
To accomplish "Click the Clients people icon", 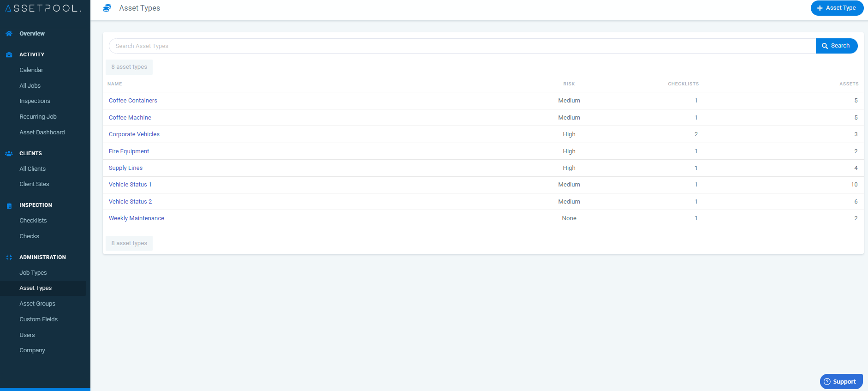I will [x=9, y=153].
